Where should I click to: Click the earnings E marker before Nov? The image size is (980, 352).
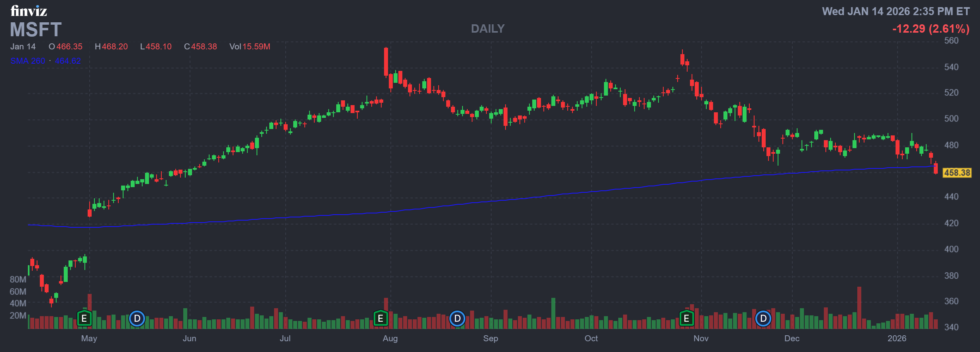(x=686, y=319)
